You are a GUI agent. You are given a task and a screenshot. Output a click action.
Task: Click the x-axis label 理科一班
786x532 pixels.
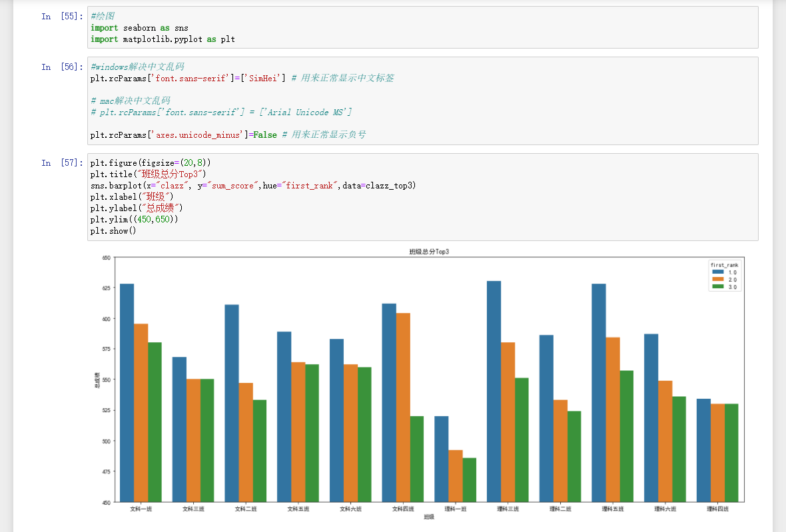point(456,509)
